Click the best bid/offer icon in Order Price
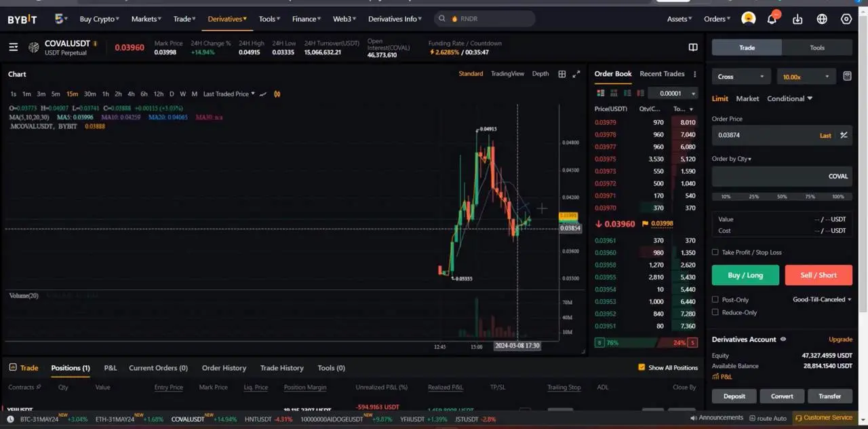868x429 pixels. [844, 135]
